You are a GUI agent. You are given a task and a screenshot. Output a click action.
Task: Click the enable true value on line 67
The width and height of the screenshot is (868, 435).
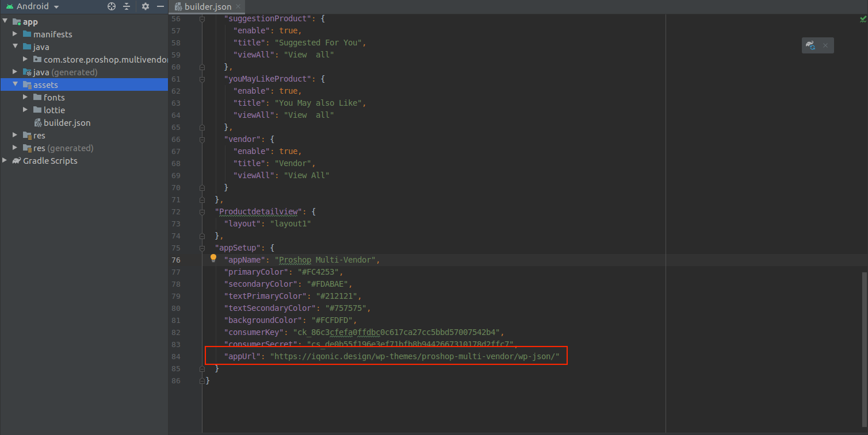coord(288,151)
